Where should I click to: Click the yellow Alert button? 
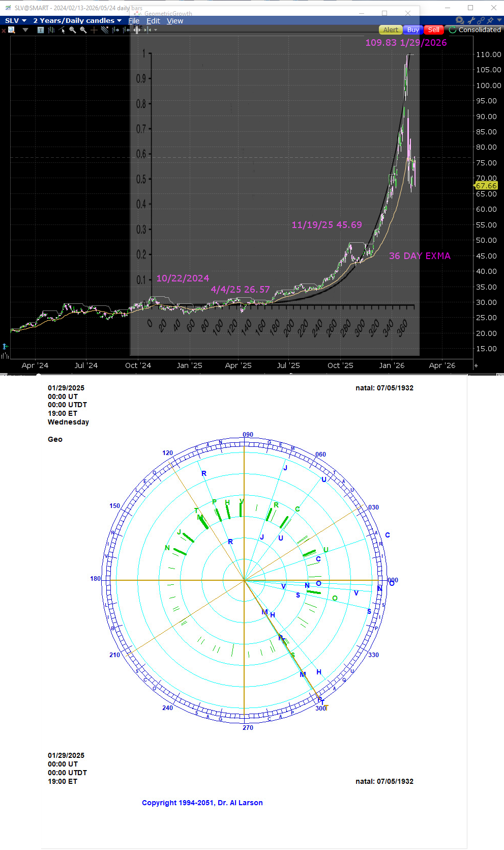390,30
